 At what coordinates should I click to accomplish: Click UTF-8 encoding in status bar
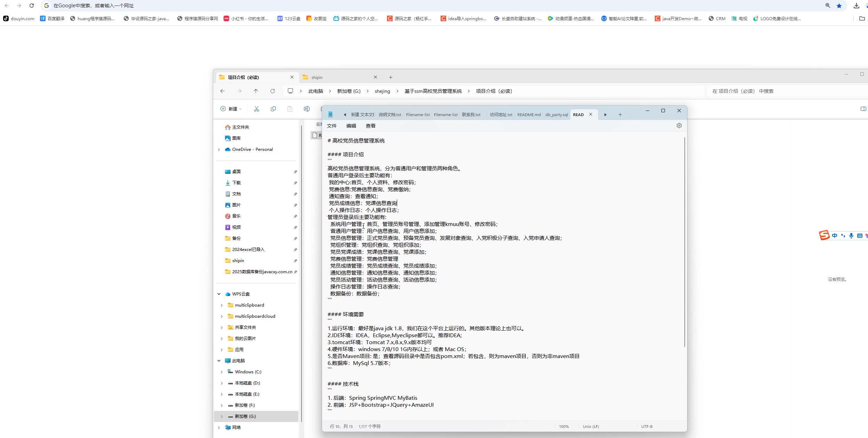[646, 427]
